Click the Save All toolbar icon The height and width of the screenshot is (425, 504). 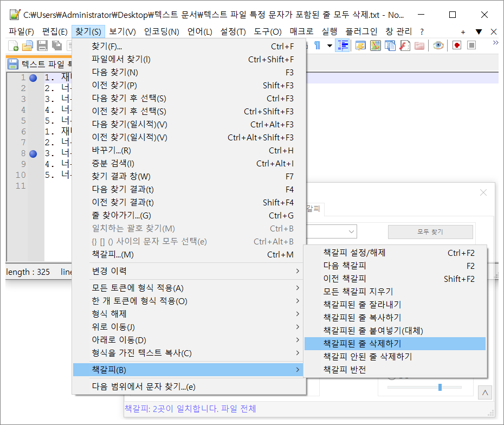tap(57, 46)
